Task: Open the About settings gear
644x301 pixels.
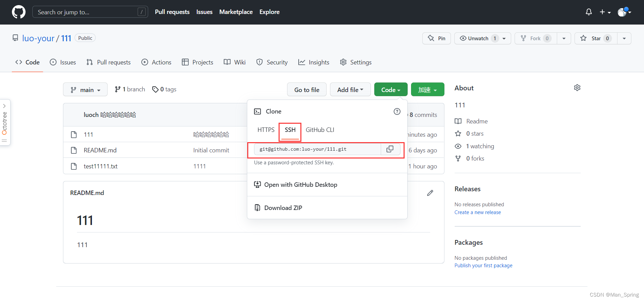Action: 577,88
